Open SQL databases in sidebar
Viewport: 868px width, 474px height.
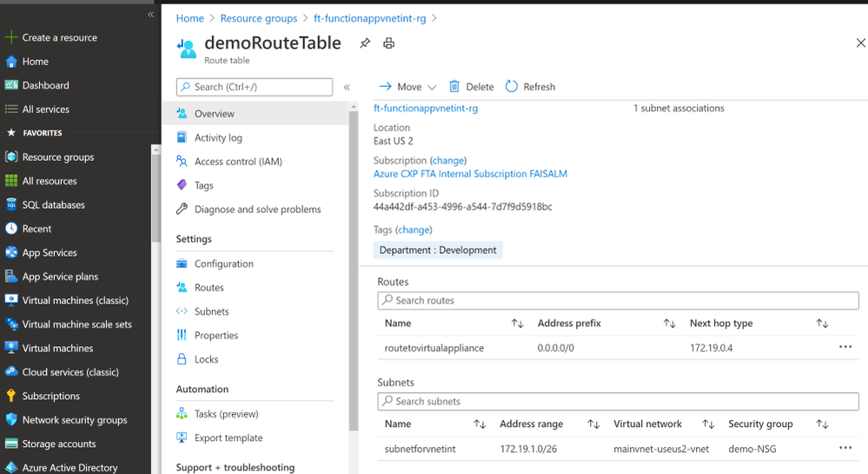point(53,204)
